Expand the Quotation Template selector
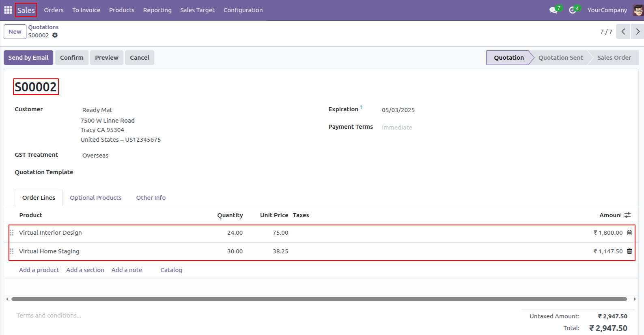 click(162, 173)
